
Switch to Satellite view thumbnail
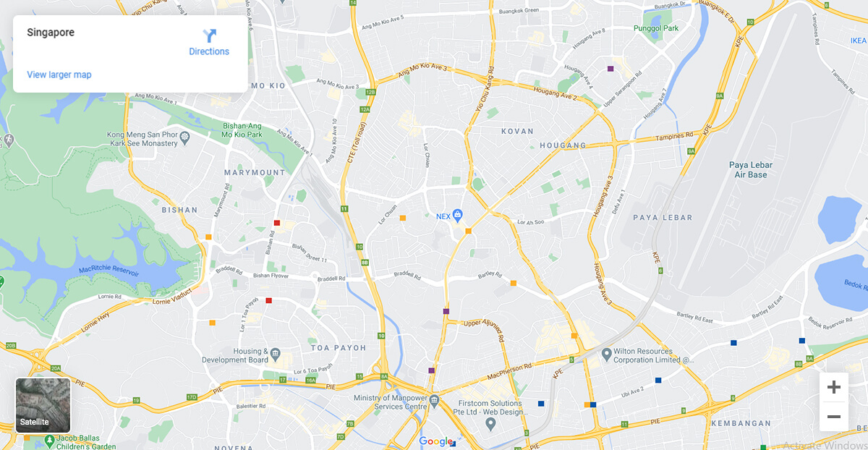click(43, 405)
